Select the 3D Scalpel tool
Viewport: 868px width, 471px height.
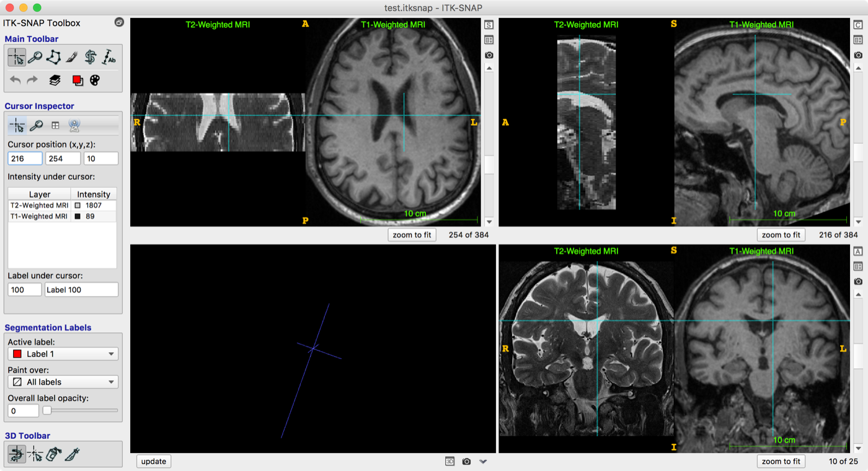72,455
